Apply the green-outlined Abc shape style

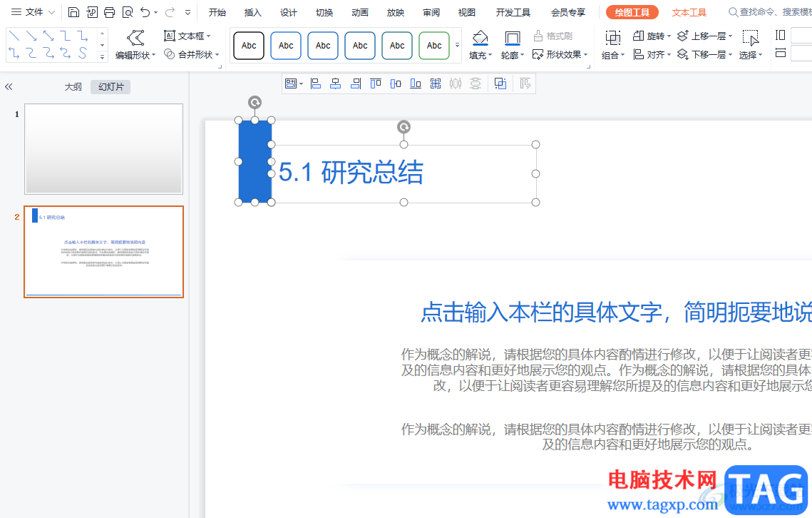[x=434, y=45]
